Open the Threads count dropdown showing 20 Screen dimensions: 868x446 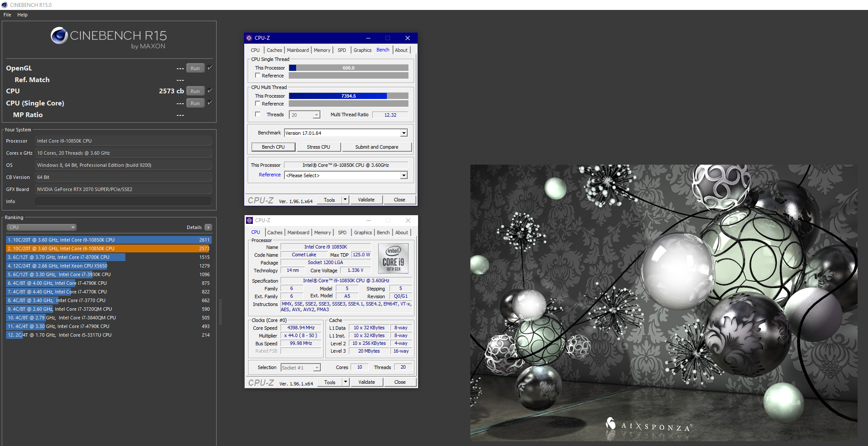click(304, 115)
